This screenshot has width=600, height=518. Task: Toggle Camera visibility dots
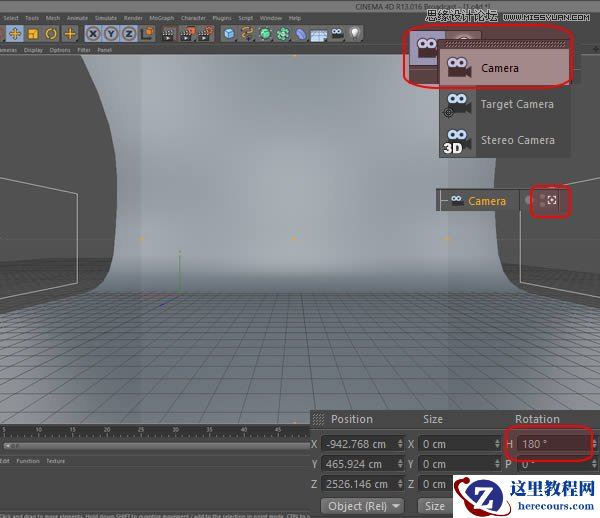[x=542, y=200]
